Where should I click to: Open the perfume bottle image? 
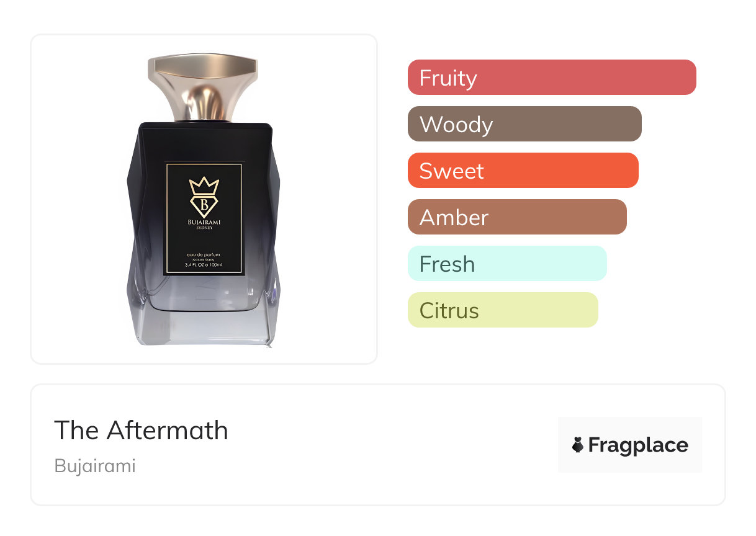[x=204, y=200]
